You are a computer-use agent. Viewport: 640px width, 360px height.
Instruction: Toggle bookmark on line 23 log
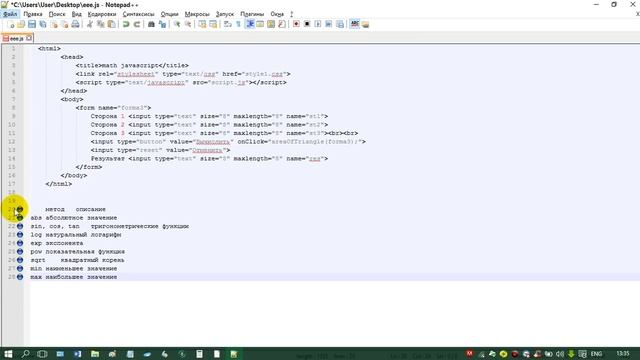point(20,235)
